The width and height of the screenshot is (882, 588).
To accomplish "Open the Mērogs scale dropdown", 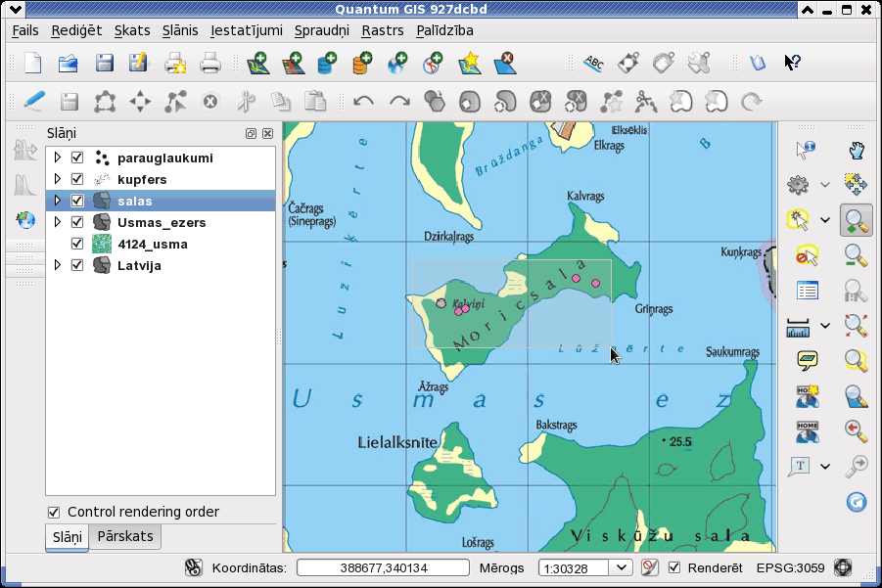I will tap(621, 567).
